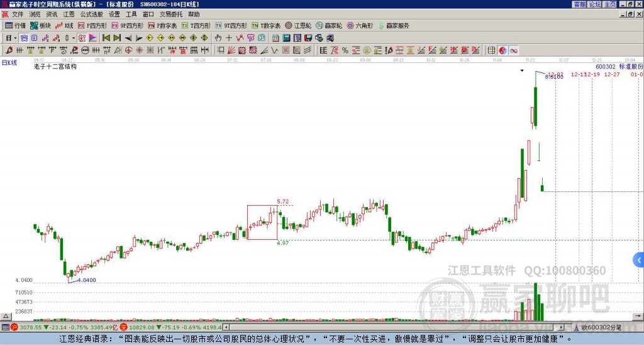This screenshot has width=644, height=345.
Task: Select the red pencil drawing tool
Action: pyautogui.click(x=9, y=50)
